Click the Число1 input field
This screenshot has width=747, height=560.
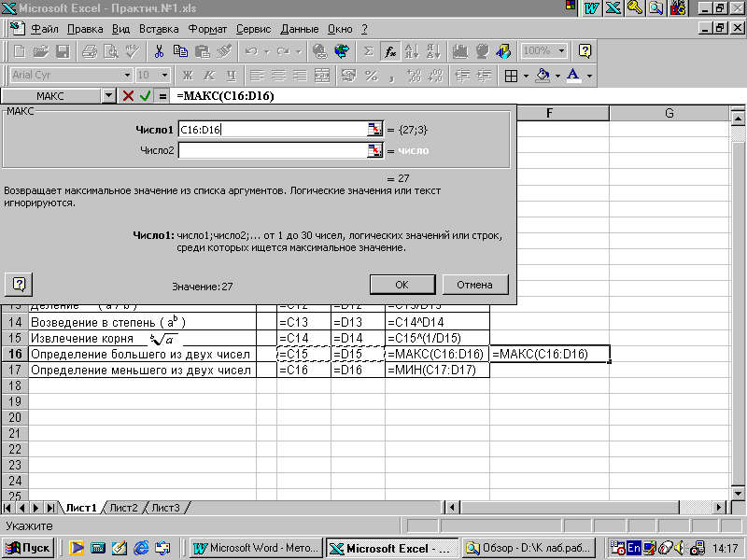point(274,129)
